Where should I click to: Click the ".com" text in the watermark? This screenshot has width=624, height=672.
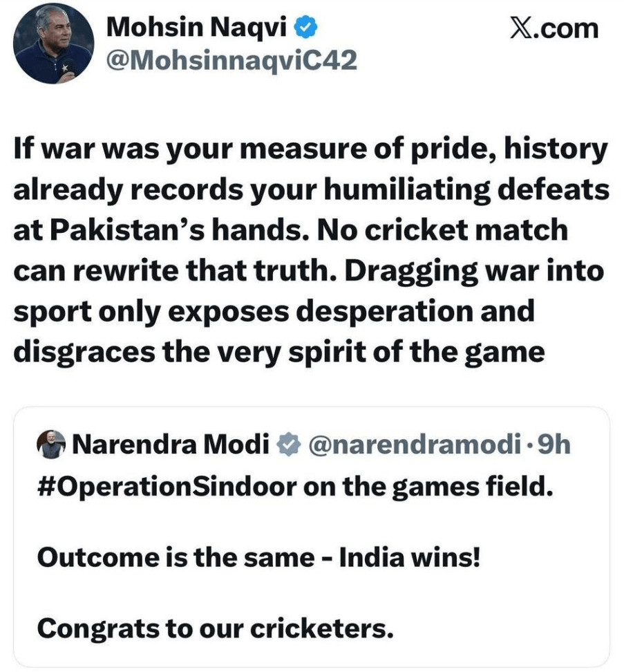point(571,28)
